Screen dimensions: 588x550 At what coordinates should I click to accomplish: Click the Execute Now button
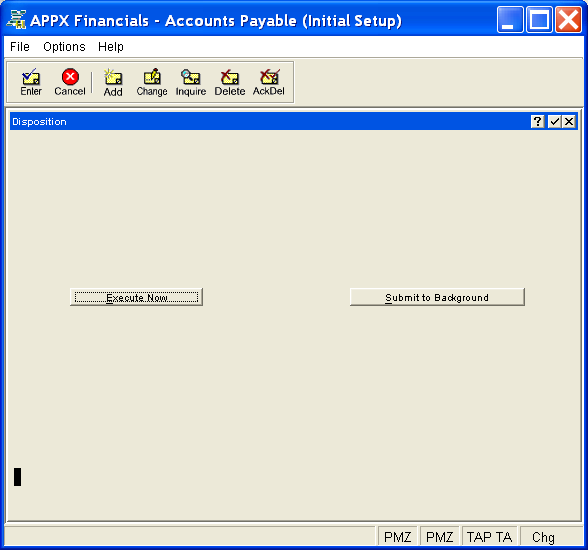click(136, 297)
